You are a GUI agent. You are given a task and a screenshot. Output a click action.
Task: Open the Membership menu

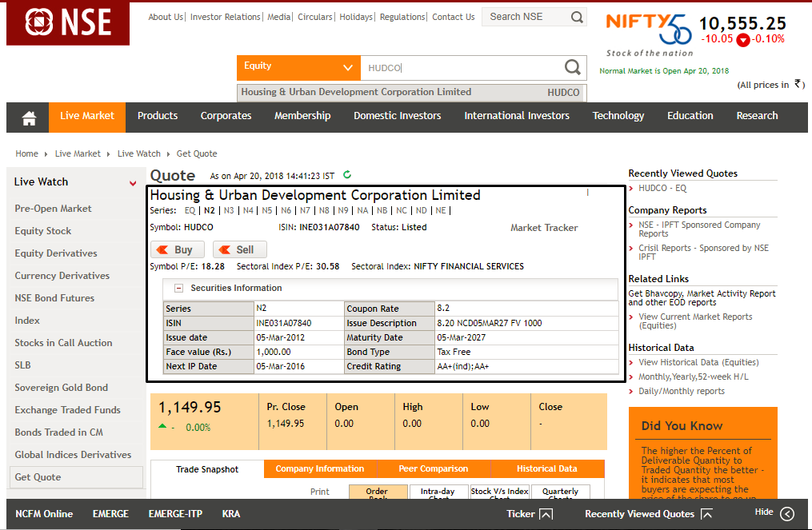pyautogui.click(x=302, y=116)
